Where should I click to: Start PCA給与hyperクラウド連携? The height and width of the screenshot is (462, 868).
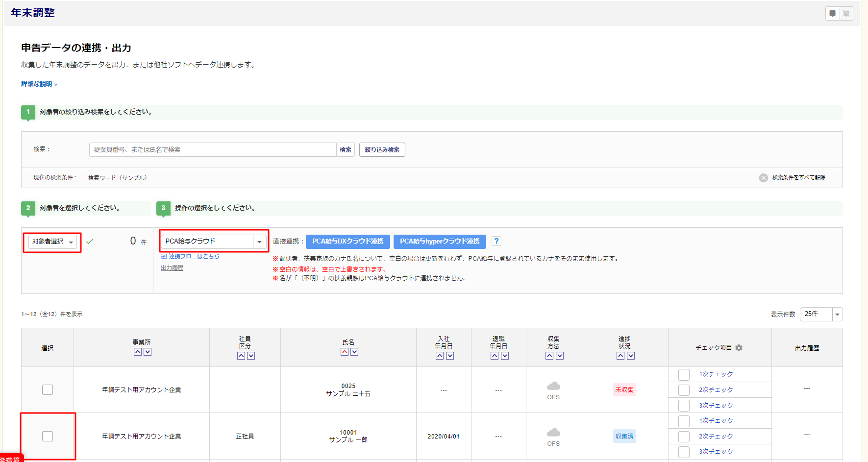[440, 242]
